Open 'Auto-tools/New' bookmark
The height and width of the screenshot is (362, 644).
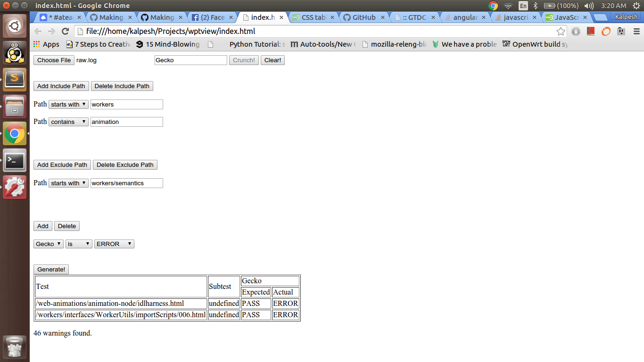(323, 44)
